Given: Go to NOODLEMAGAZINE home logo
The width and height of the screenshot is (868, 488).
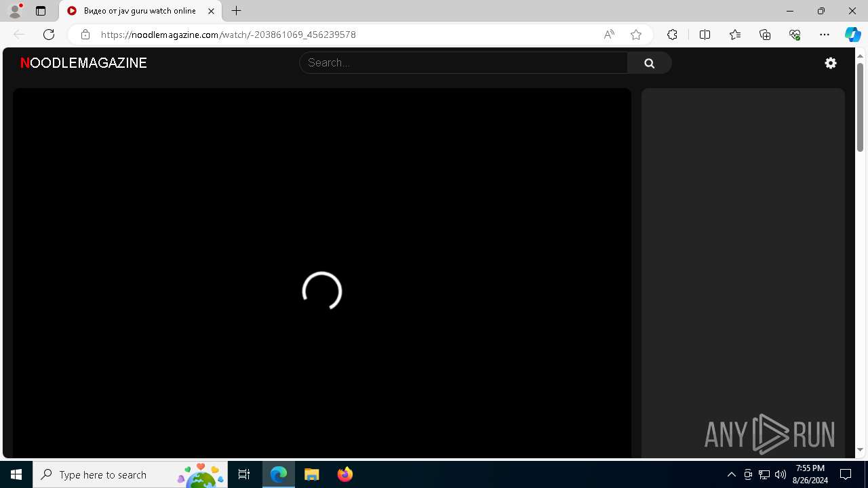Looking at the screenshot, I should click(83, 63).
